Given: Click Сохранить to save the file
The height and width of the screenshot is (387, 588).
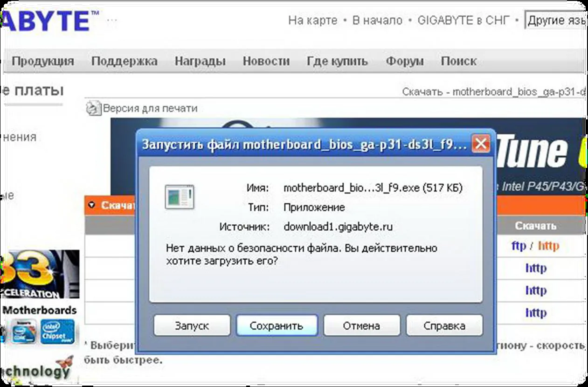Looking at the screenshot, I should (x=277, y=325).
